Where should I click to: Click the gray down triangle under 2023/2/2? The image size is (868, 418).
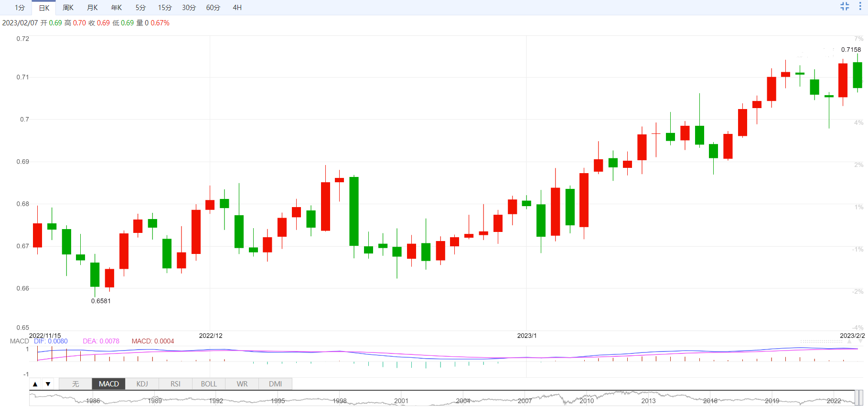(860, 342)
